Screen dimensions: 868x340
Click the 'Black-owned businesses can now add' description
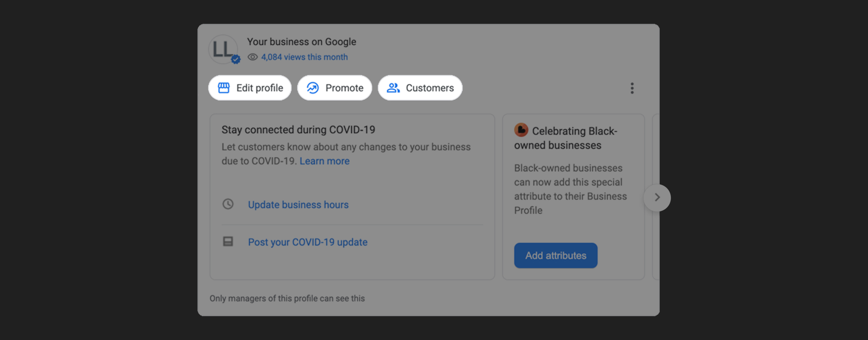[570, 189]
